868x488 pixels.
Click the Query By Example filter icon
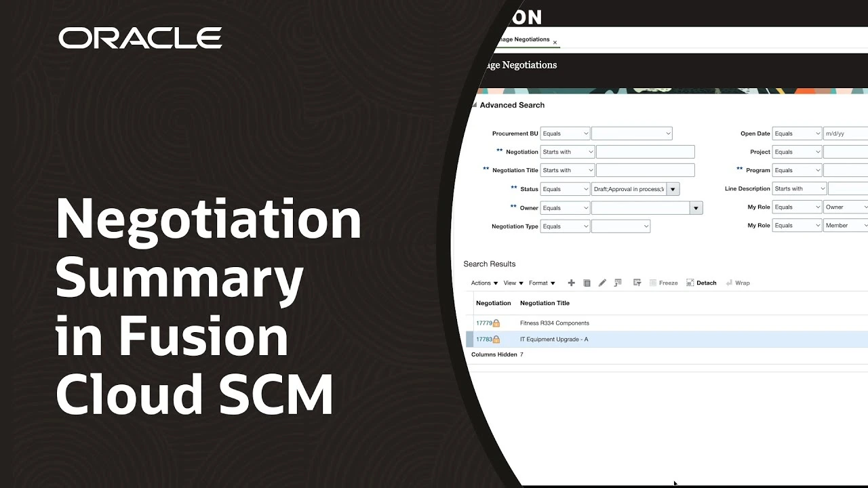[637, 283]
